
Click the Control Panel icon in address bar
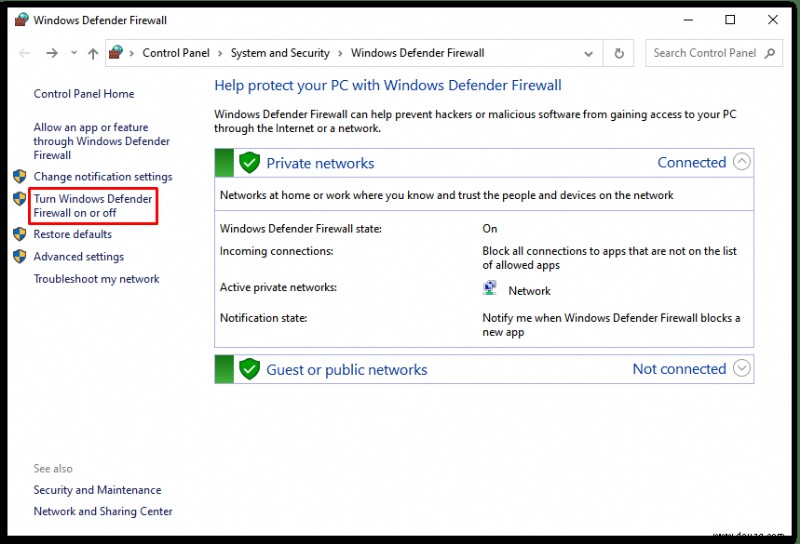point(116,53)
